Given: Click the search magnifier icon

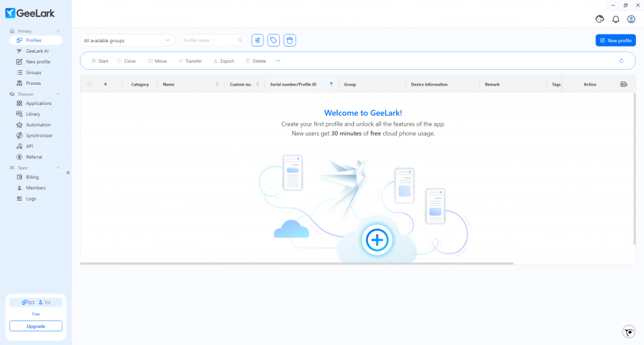Looking at the screenshot, I should pos(241,40).
